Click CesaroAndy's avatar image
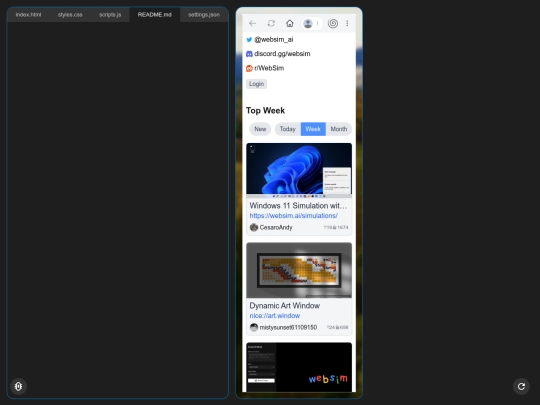 254,228
